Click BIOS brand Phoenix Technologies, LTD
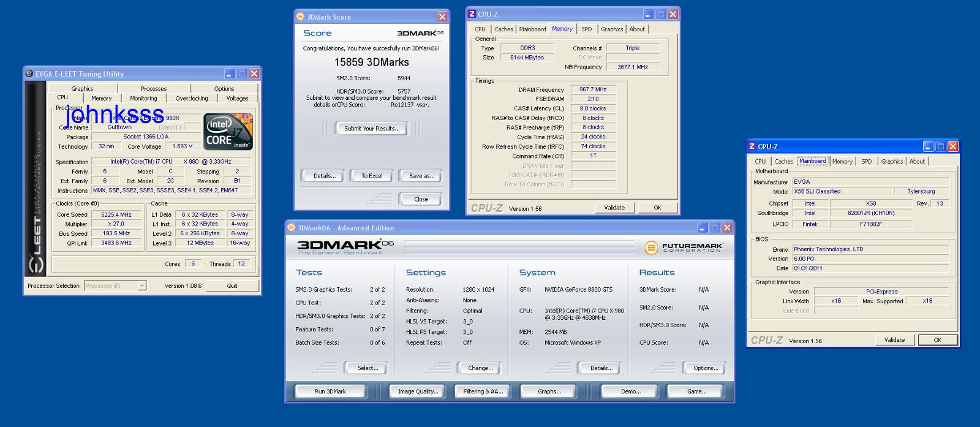 coord(870,249)
